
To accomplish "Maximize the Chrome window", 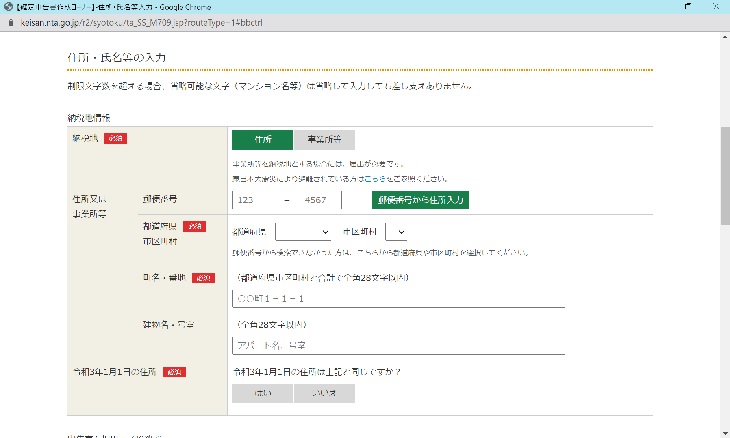I will click(x=688, y=6).
